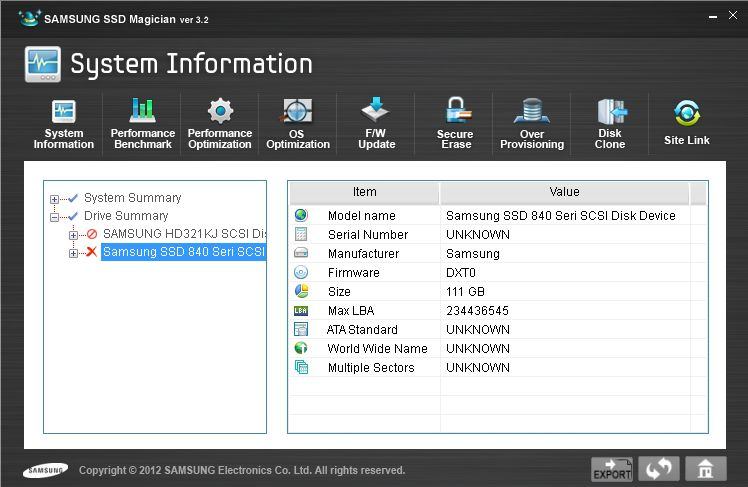This screenshot has width=748, height=487.
Task: Click the EXPORT button
Action: point(612,469)
